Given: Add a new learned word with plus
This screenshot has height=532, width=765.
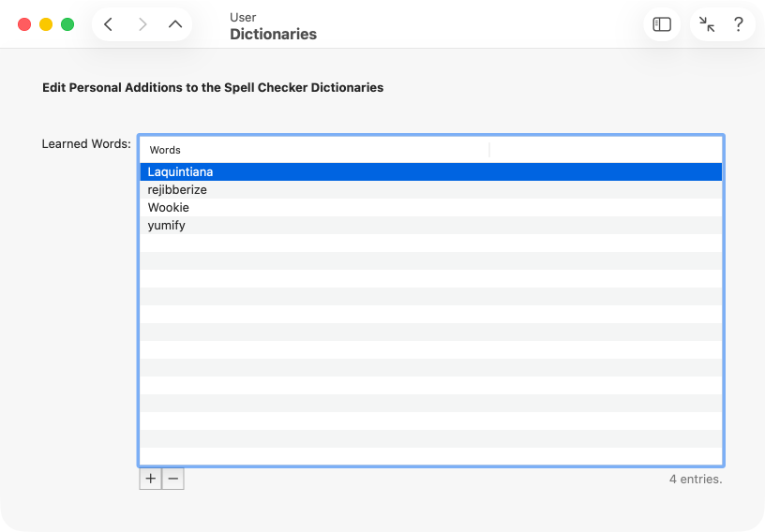Looking at the screenshot, I should pyautogui.click(x=151, y=479).
